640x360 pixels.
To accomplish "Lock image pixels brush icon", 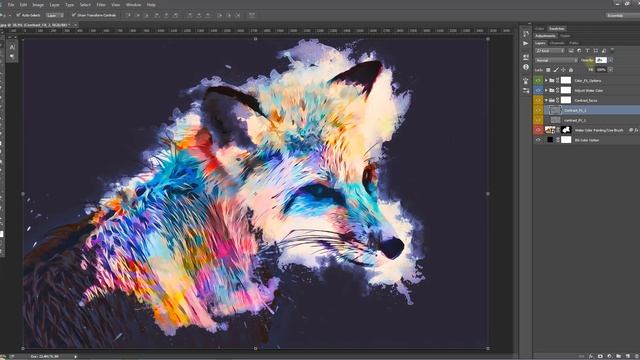I will (x=556, y=70).
